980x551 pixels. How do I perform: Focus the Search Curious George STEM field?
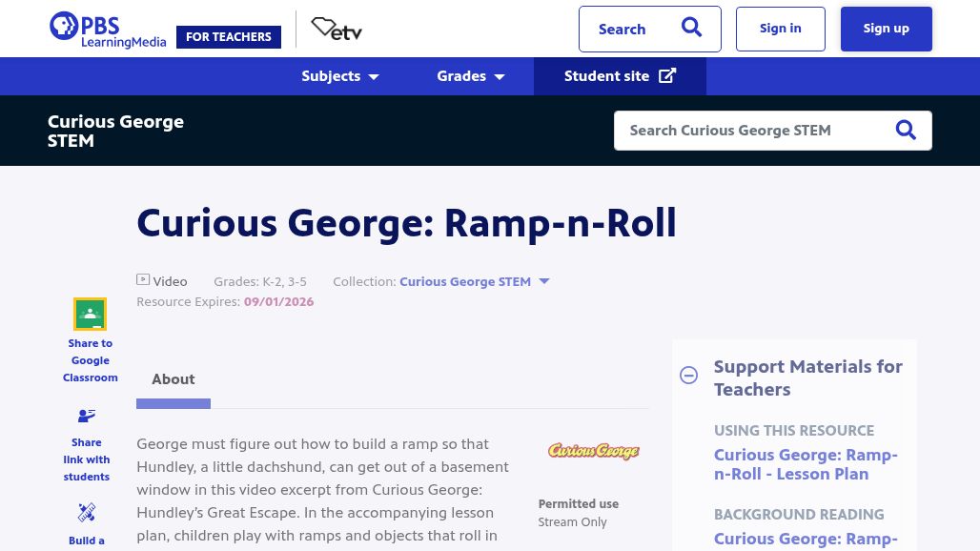pyautogui.click(x=772, y=131)
